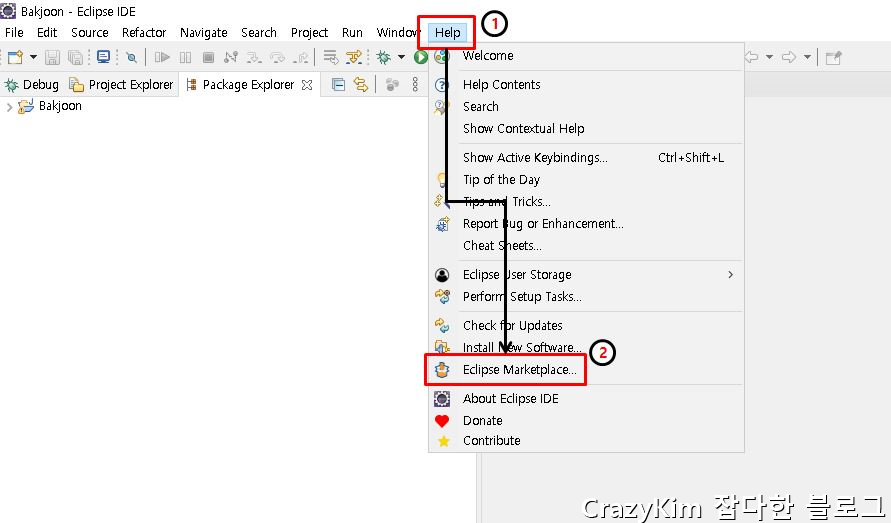Expand the Bakjoon project tree node

click(x=9, y=106)
